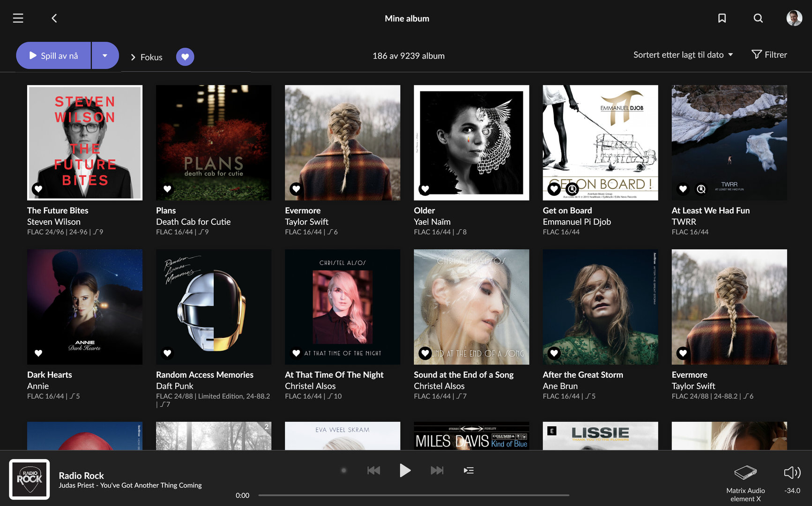Open artist Ane Brun
The width and height of the screenshot is (812, 506).
click(x=560, y=386)
